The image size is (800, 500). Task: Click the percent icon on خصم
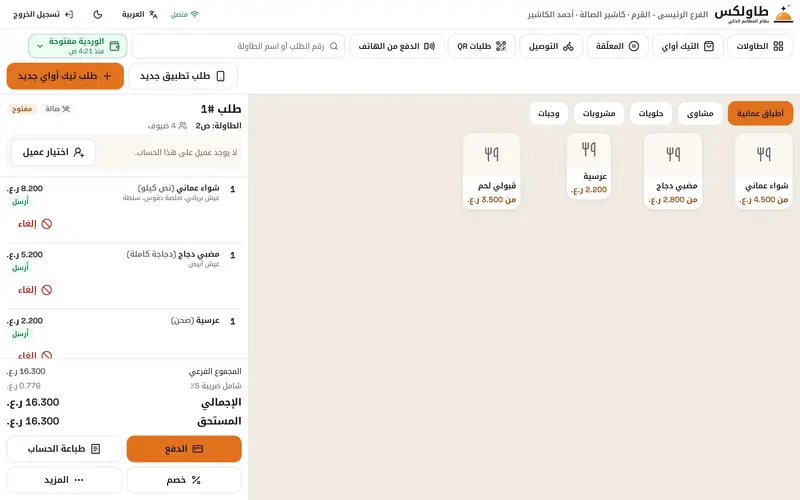click(196, 480)
